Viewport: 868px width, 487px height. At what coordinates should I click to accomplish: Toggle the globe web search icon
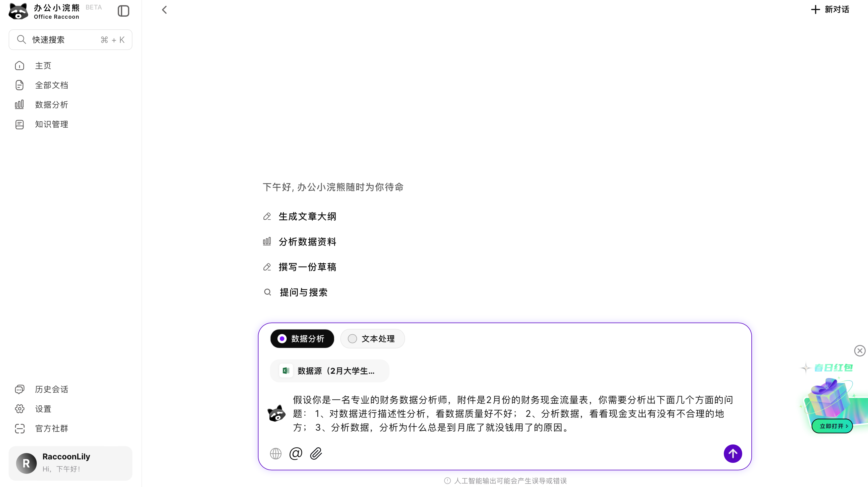pos(276,453)
